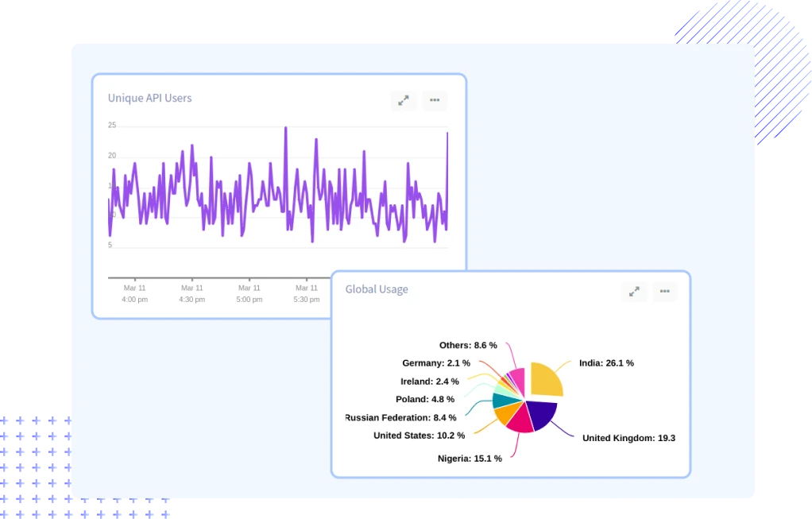Select the Germany 2.1 % label
The height and width of the screenshot is (519, 812).
click(436, 363)
